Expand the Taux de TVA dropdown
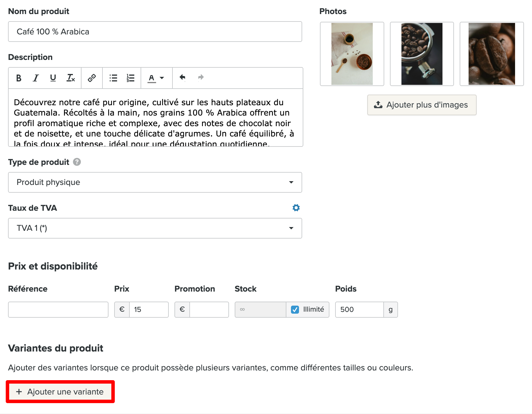Screen dimensions: 532x414 155,228
